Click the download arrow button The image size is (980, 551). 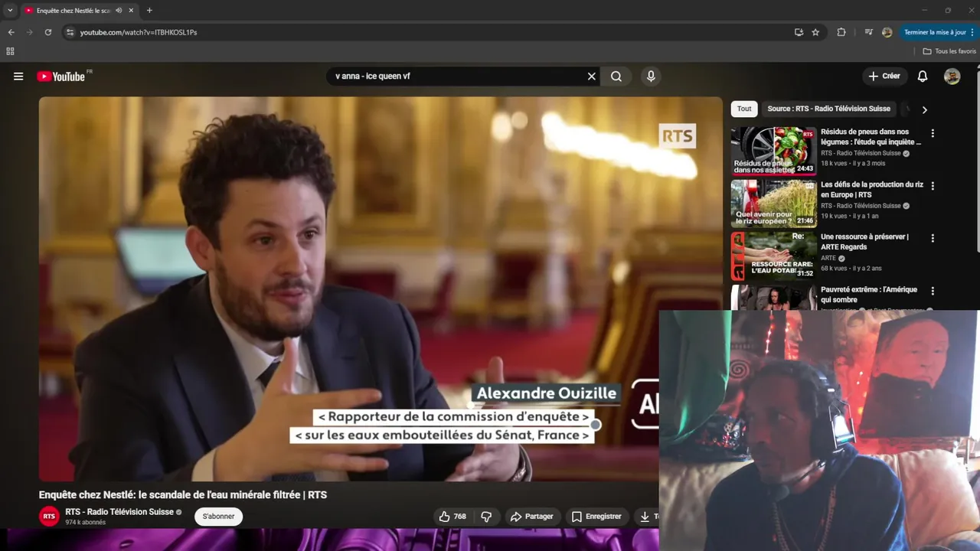[645, 517]
